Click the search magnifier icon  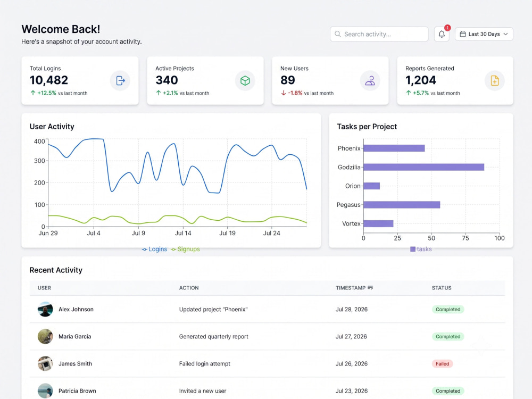point(338,34)
